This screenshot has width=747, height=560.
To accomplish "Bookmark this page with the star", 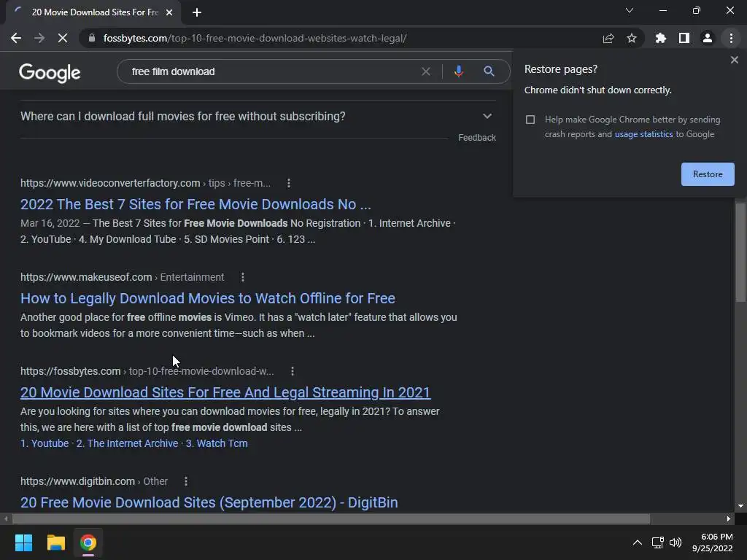I will click(x=632, y=38).
